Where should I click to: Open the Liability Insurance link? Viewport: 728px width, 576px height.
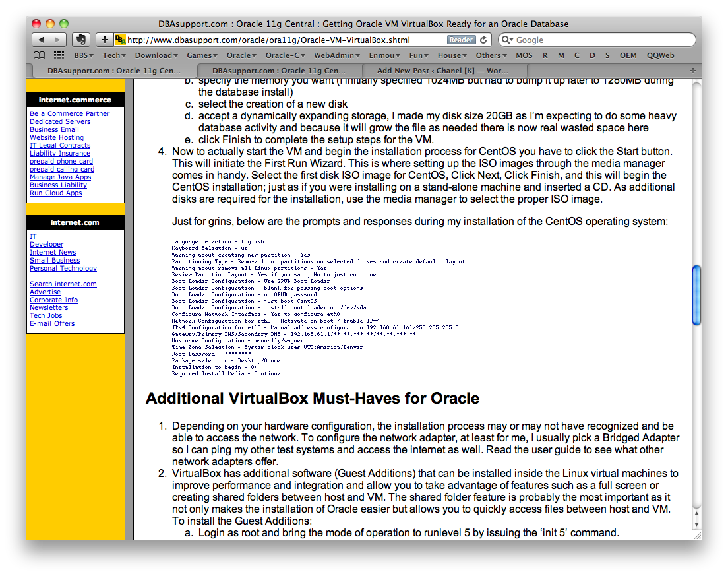60,153
